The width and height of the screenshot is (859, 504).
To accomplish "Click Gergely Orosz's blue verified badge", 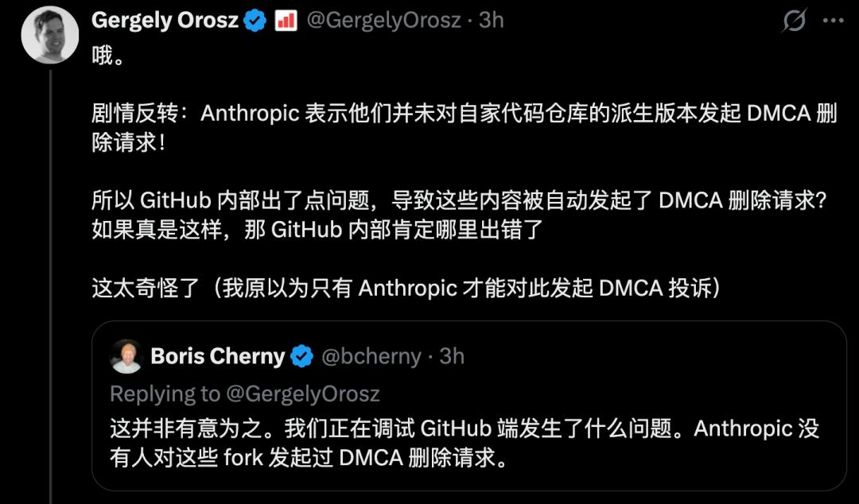I will [255, 21].
